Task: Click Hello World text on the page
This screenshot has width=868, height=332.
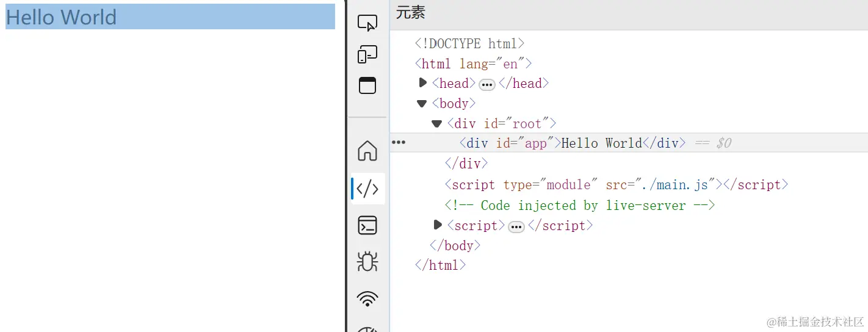Action: pyautogui.click(x=61, y=17)
